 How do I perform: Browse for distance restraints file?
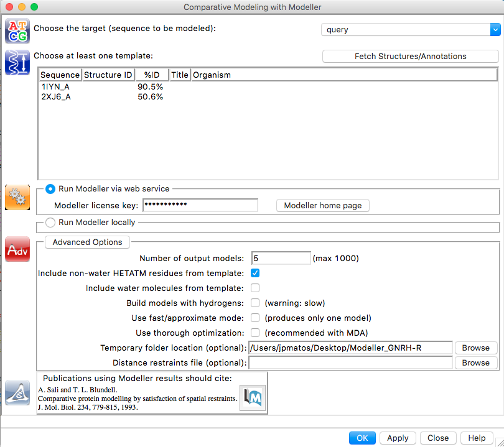(x=476, y=363)
